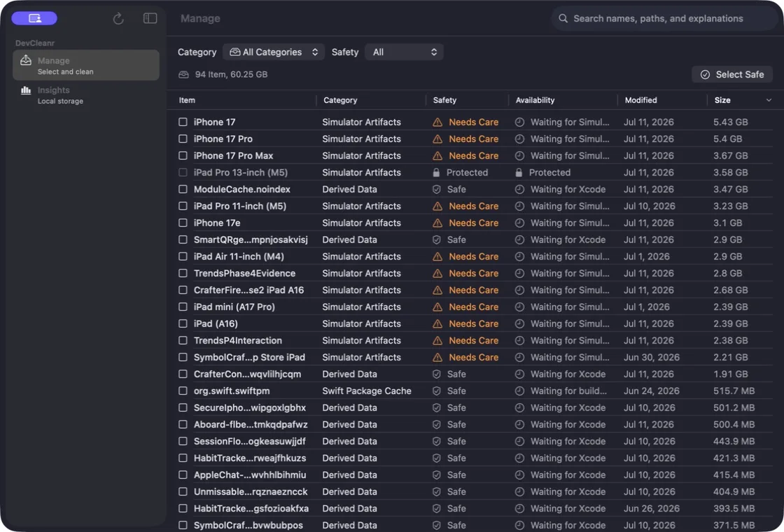Click the warning triangle icon for SymbolCraf...p Store iPad

(437, 358)
